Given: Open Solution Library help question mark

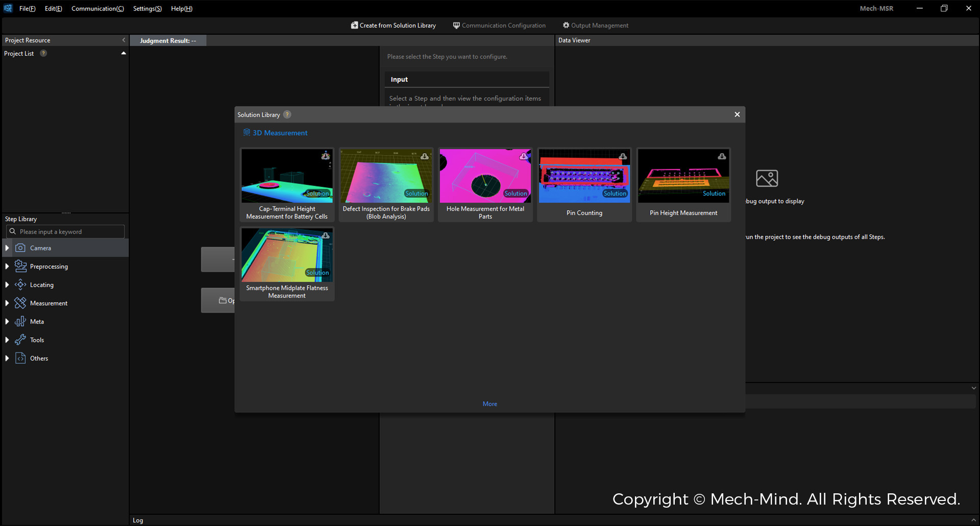Looking at the screenshot, I should [x=287, y=114].
